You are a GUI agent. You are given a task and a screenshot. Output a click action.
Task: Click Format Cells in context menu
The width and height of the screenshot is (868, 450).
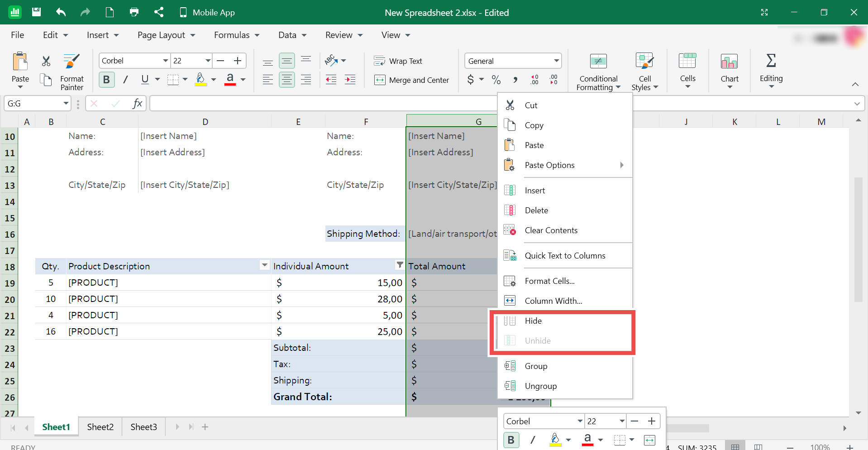[565, 281]
